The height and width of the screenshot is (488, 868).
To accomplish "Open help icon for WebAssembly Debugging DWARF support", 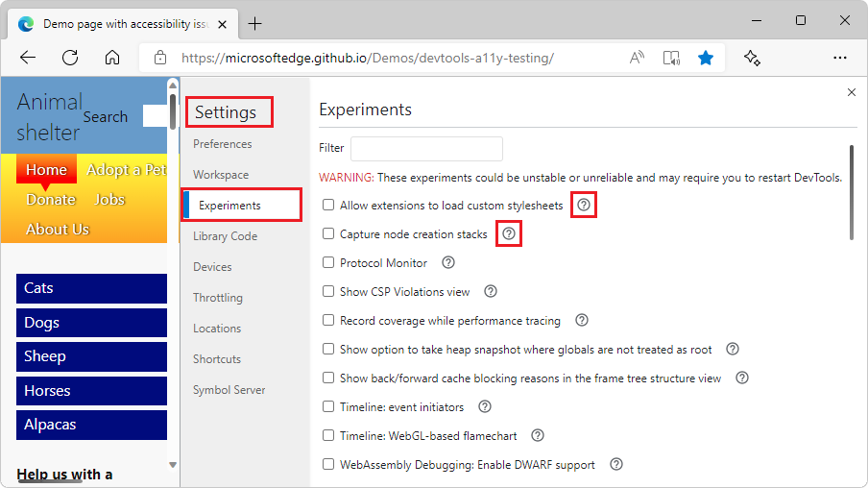I will pos(616,464).
